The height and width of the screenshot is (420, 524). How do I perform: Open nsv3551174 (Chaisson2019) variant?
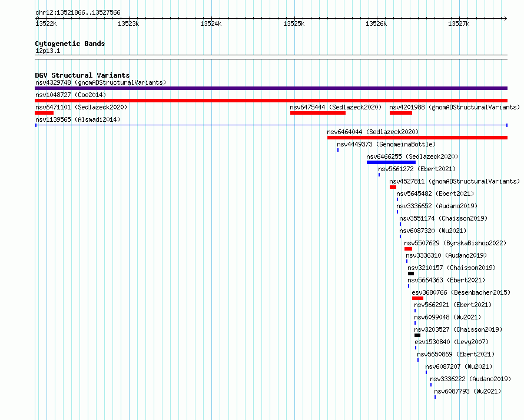[443, 218]
